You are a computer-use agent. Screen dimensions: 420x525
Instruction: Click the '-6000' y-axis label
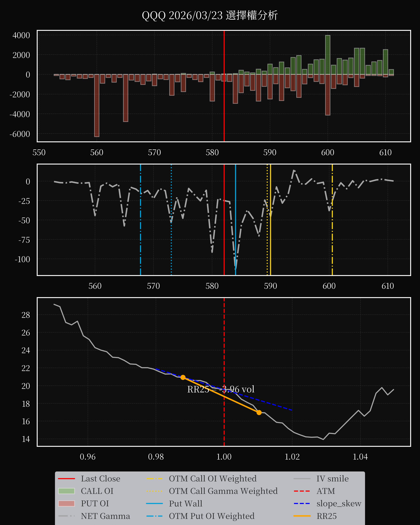click(20, 134)
